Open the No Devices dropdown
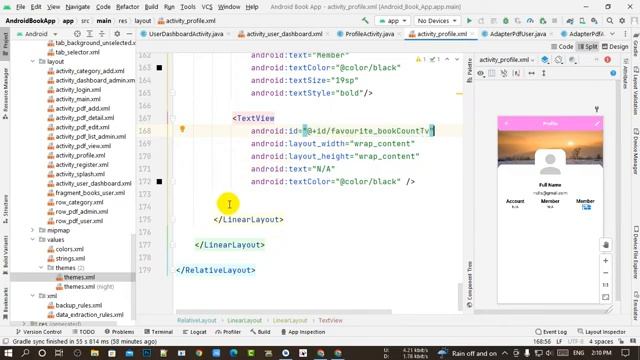 click(437, 21)
